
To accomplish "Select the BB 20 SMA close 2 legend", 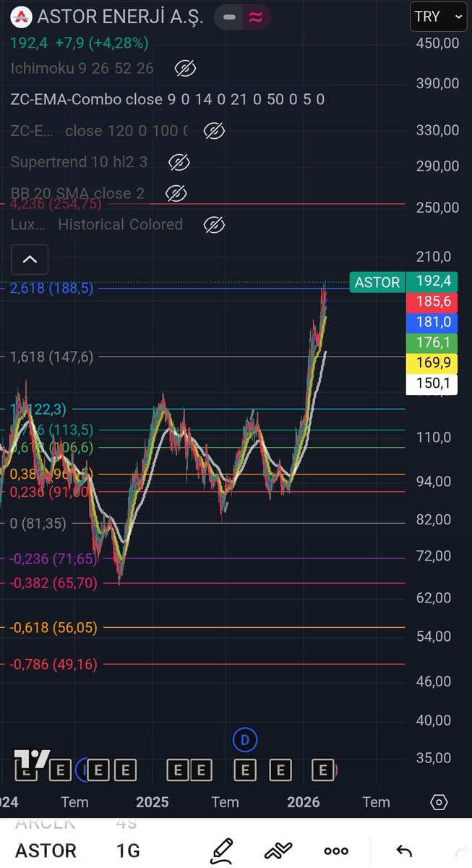I will [77, 193].
